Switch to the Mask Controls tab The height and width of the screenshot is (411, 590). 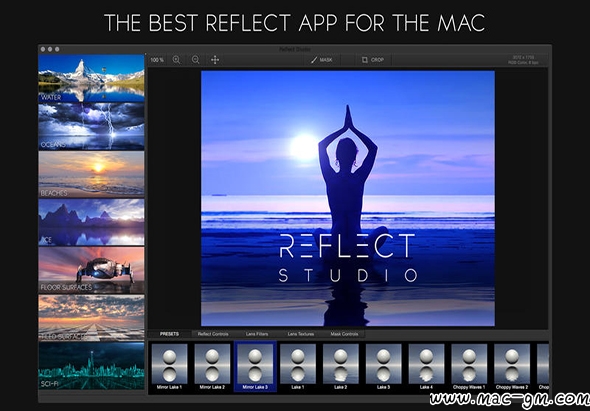pos(344,334)
